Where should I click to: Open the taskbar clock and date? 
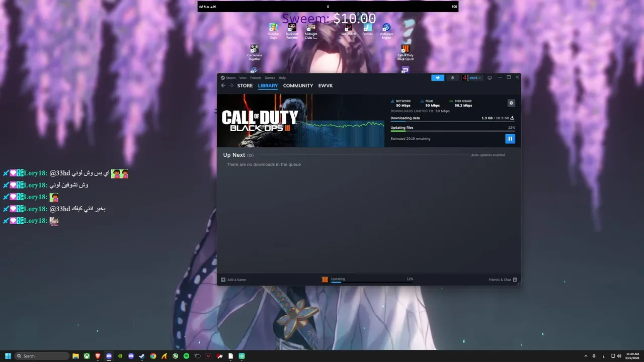(x=632, y=356)
